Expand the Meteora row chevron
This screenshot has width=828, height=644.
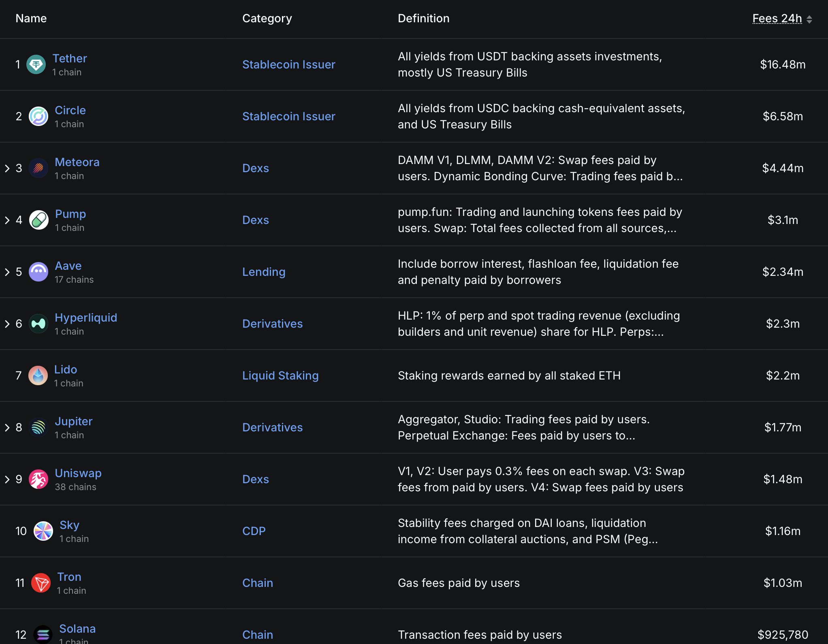click(7, 168)
